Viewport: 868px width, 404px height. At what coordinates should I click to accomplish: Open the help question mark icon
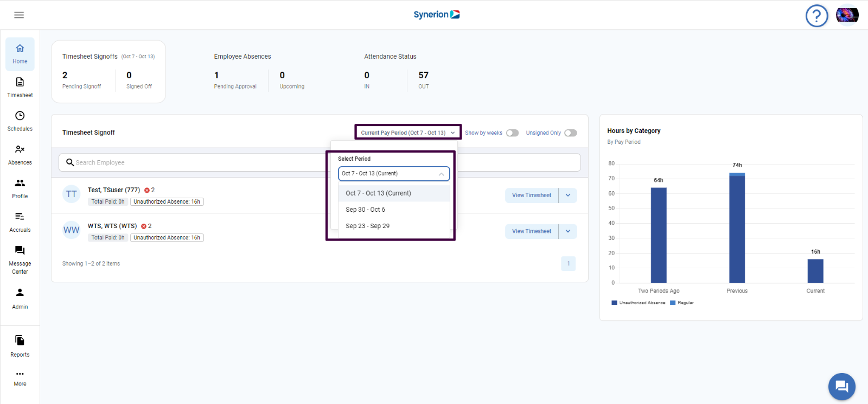point(816,16)
